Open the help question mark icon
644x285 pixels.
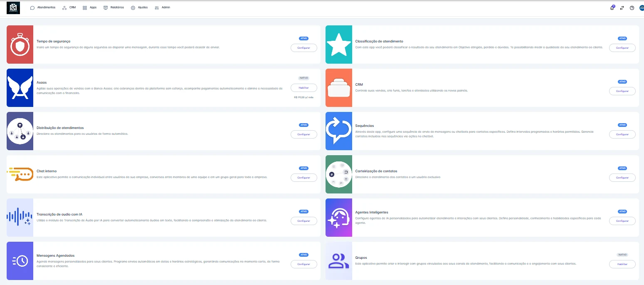(632, 8)
